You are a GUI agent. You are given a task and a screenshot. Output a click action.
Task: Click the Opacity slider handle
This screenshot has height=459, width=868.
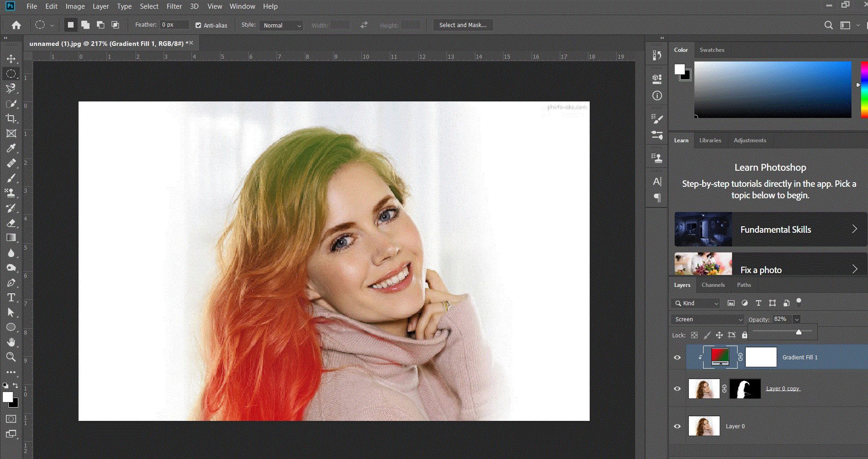[x=799, y=332]
